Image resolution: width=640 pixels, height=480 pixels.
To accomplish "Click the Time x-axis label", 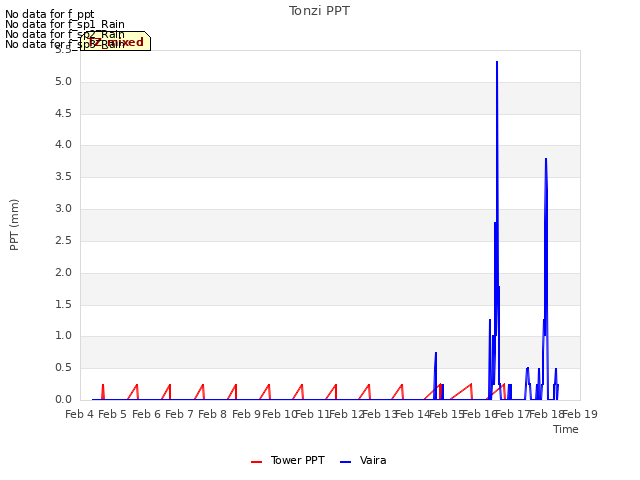I will tap(566, 429).
